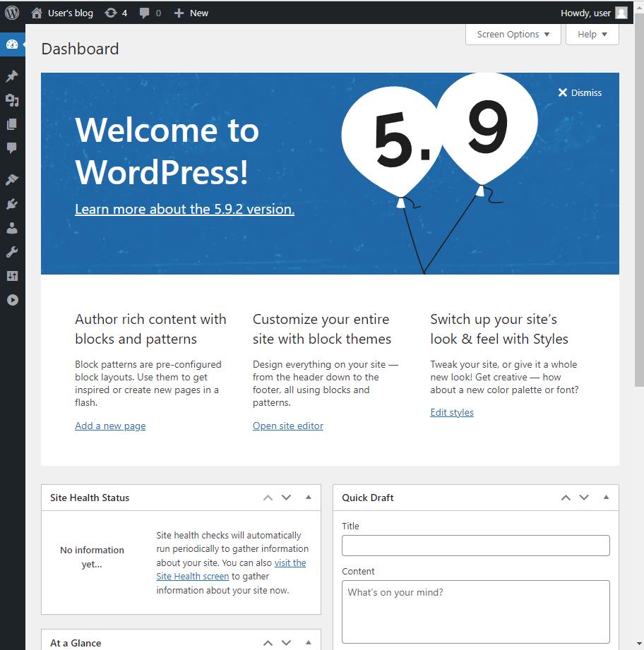Click the Quick Draft Title input field
The image size is (644, 650).
[476, 546]
